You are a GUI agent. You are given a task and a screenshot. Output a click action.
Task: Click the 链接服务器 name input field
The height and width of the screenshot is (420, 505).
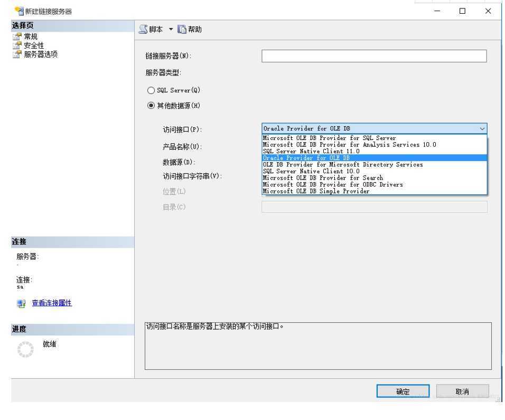(x=374, y=56)
